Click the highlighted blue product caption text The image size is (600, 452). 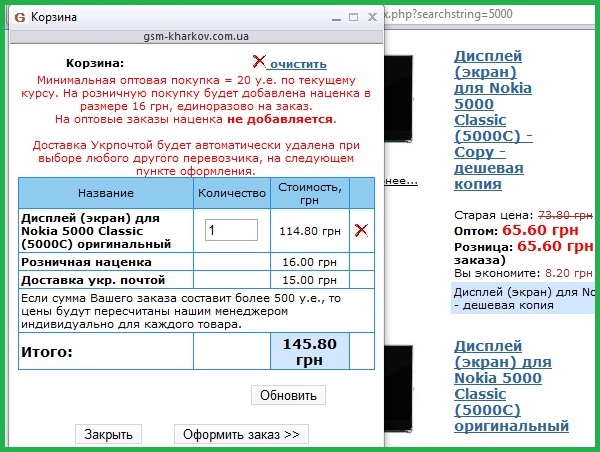point(520,297)
